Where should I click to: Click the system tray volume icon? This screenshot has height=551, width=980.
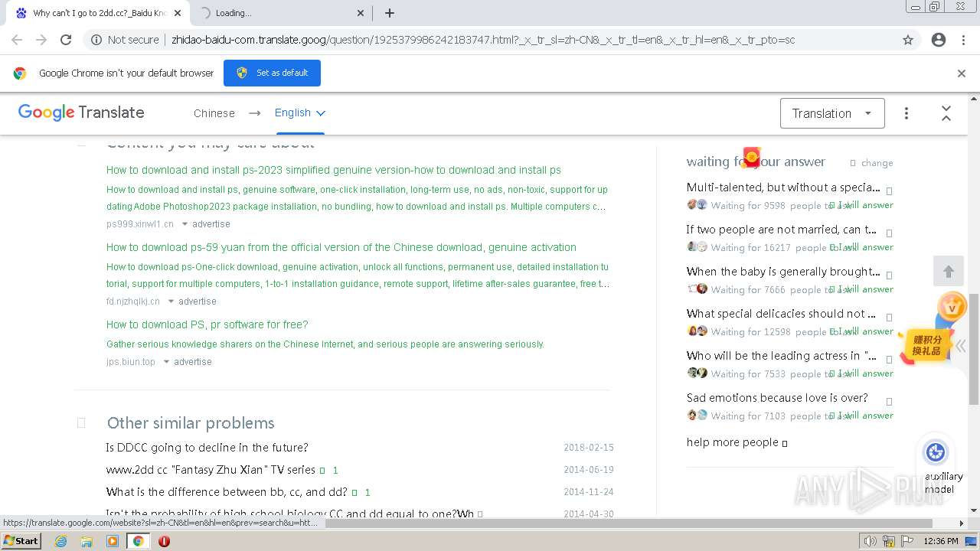(x=871, y=541)
